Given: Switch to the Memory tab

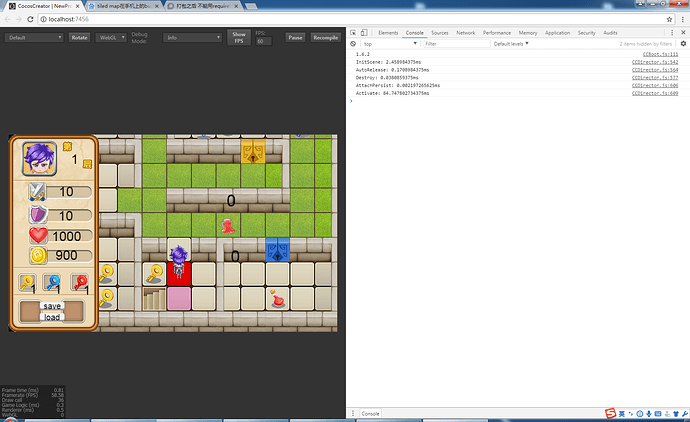Looking at the screenshot, I should [528, 33].
